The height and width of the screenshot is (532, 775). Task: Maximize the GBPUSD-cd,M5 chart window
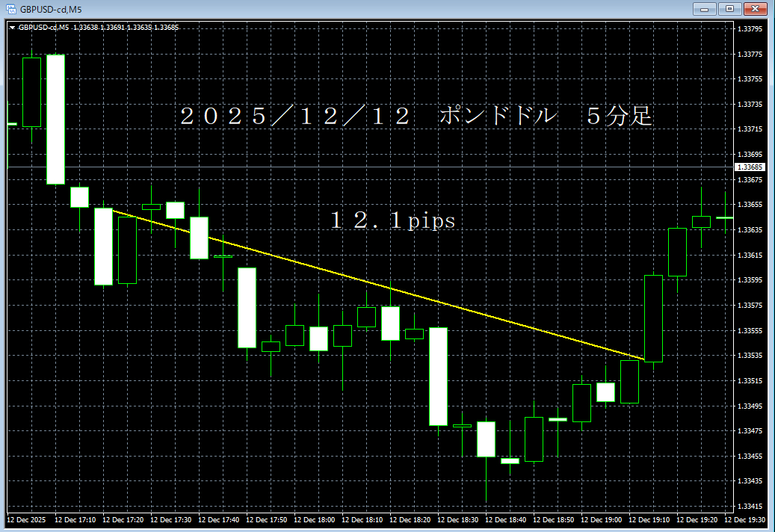729,9
